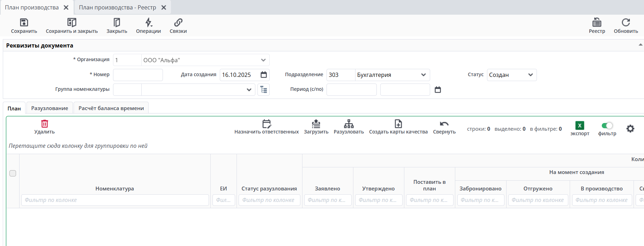Viewport: 644px width, 246px height.
Task: Click the Обновить refresh icon
Action: [626, 23]
